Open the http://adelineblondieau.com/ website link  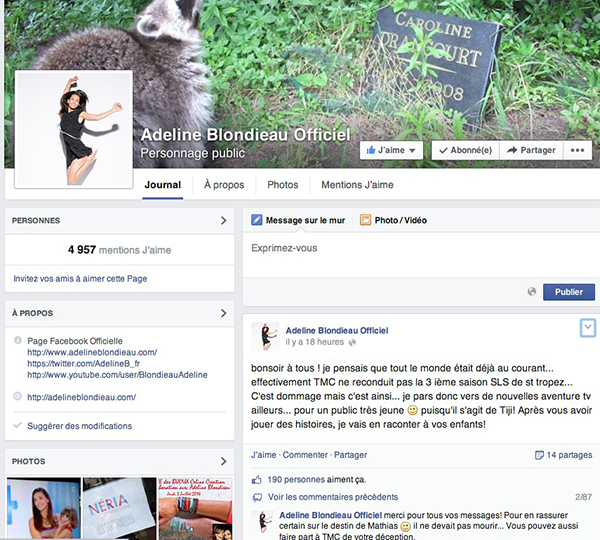82,397
